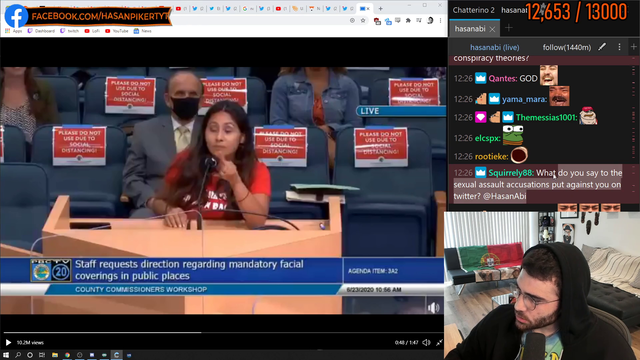Open Cortana from the taskbar
This screenshot has width=640, height=360.
tap(30, 355)
